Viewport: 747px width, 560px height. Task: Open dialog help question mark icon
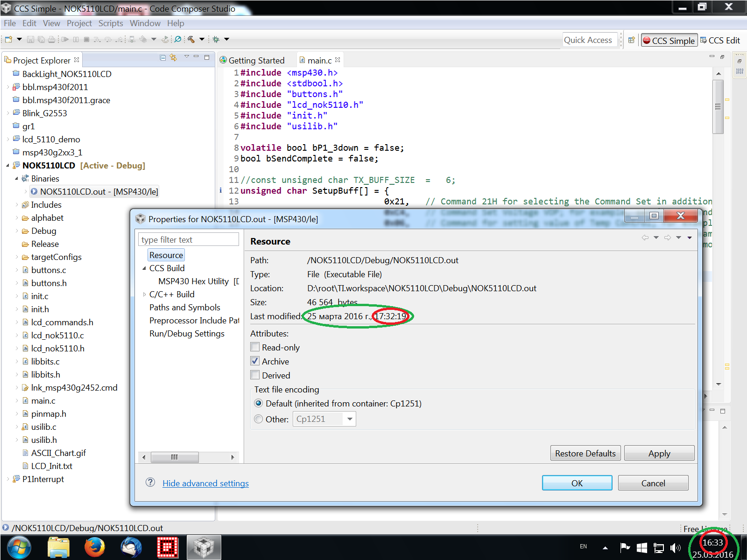tap(150, 483)
